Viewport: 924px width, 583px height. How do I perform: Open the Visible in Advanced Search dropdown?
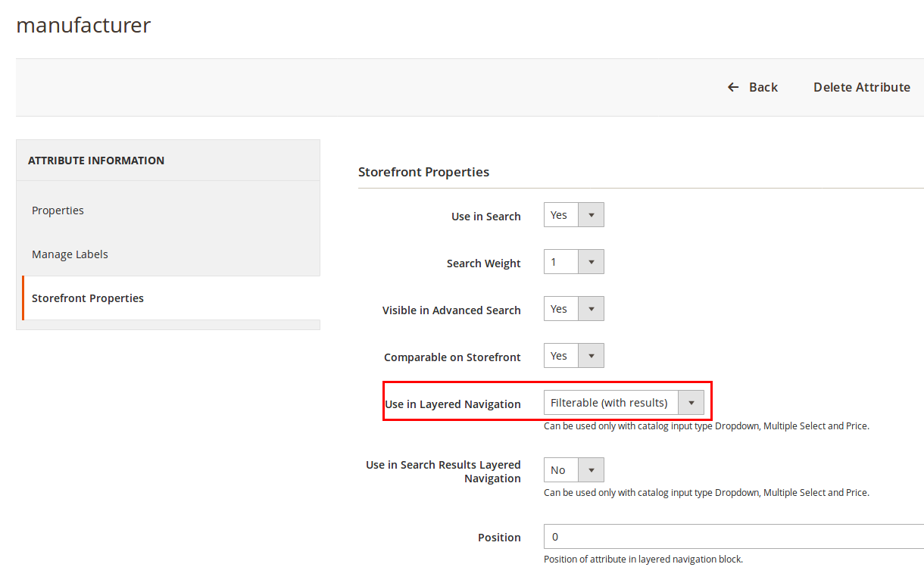click(x=573, y=309)
